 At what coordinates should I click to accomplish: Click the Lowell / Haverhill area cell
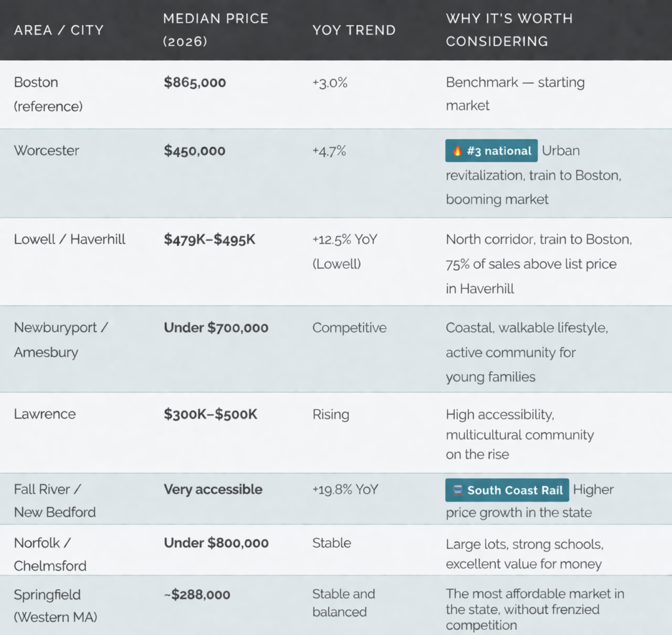[x=70, y=239]
